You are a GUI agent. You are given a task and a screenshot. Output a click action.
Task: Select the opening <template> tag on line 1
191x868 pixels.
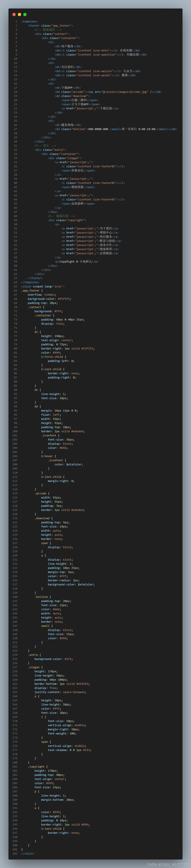tap(30, 22)
